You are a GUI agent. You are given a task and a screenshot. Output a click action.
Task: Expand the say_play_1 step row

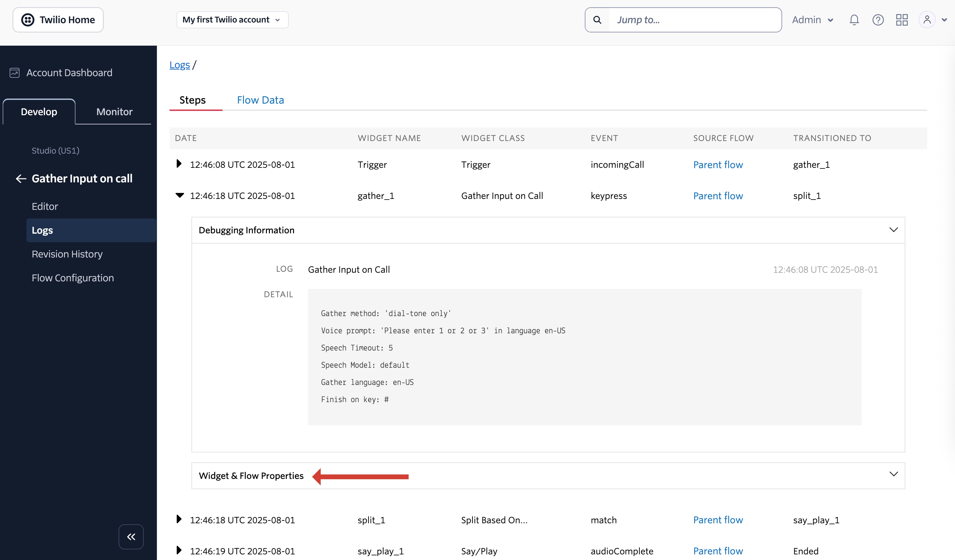click(179, 550)
